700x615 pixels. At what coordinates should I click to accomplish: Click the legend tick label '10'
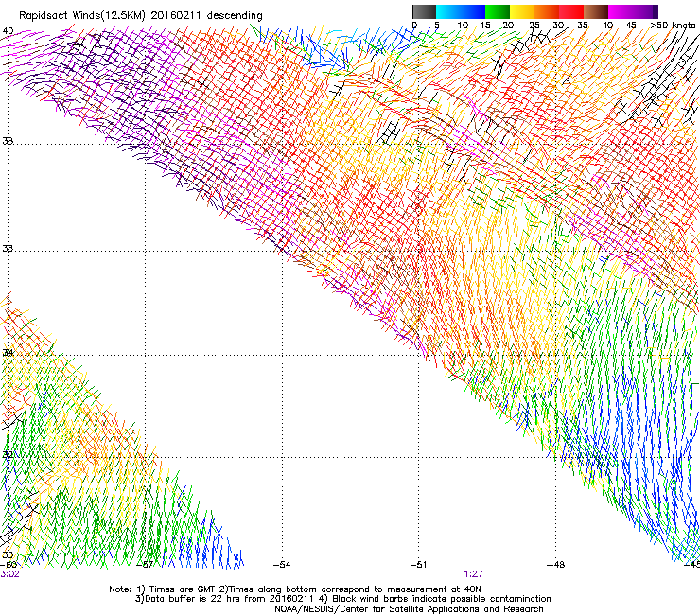[463, 26]
